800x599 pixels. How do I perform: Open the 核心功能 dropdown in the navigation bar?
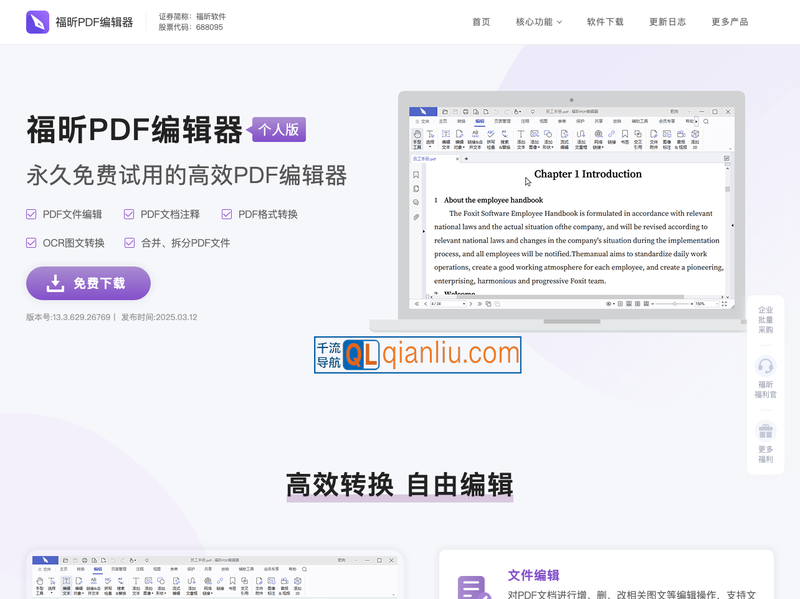point(538,21)
